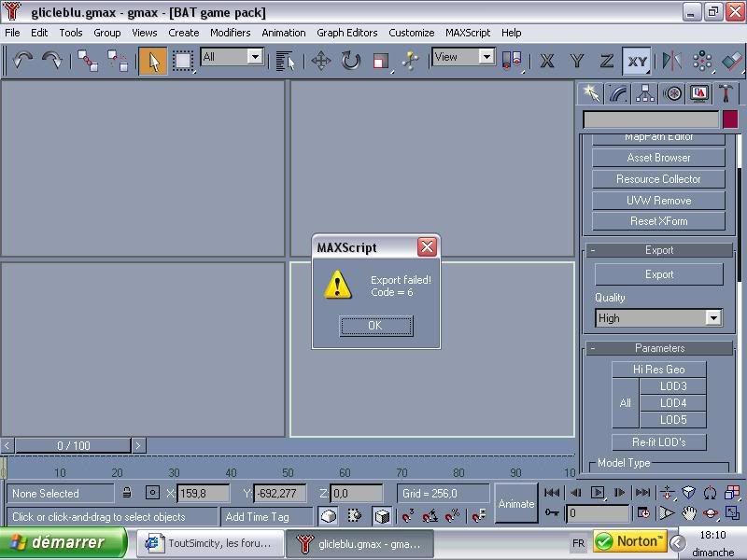The image size is (747, 560).
Task: Toggle the Select Object arrow tool
Action: click(x=153, y=61)
